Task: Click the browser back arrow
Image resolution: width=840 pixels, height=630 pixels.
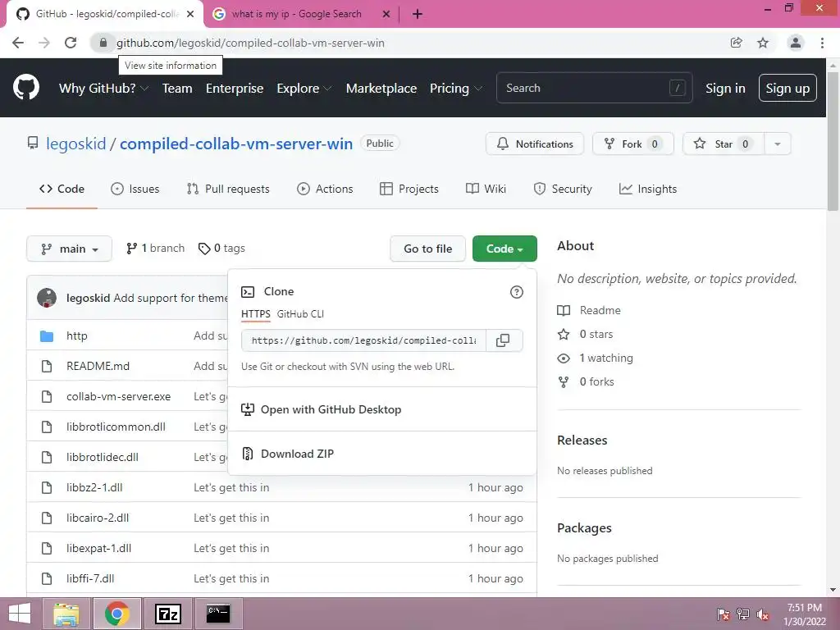Action: point(18,43)
